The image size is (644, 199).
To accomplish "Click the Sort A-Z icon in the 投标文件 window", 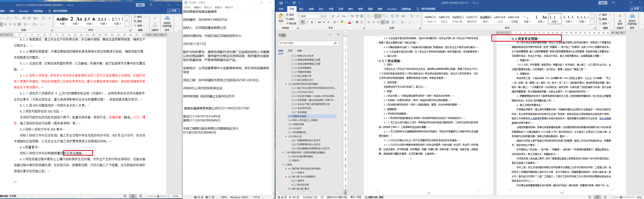I will click(x=412, y=16).
